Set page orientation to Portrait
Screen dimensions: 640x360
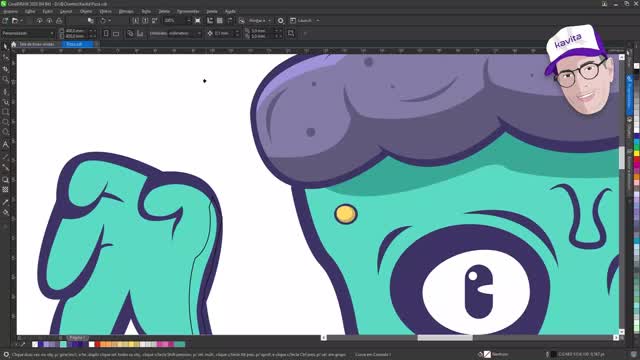pyautogui.click(x=106, y=33)
